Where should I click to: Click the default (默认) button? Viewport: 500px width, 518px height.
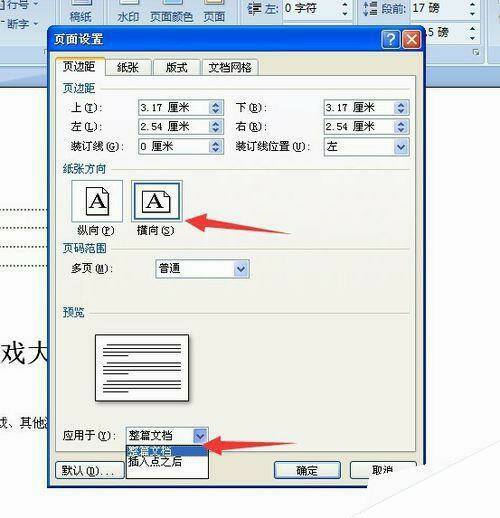89,470
